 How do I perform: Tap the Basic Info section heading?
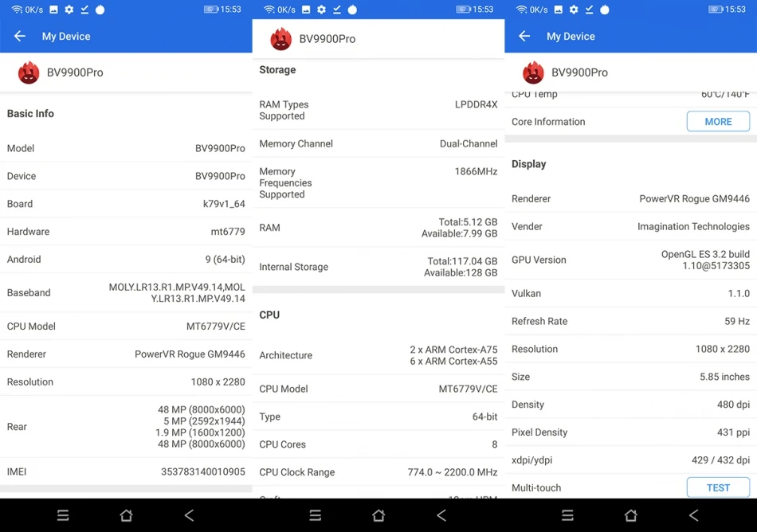click(x=30, y=114)
